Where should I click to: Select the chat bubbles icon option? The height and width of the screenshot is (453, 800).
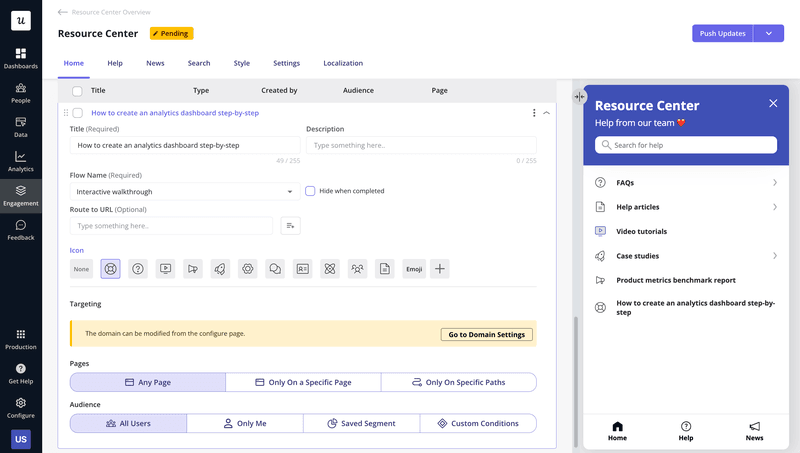point(275,269)
